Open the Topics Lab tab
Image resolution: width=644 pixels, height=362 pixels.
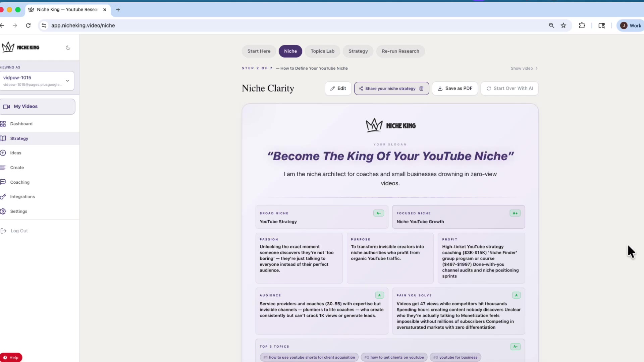pos(322,51)
